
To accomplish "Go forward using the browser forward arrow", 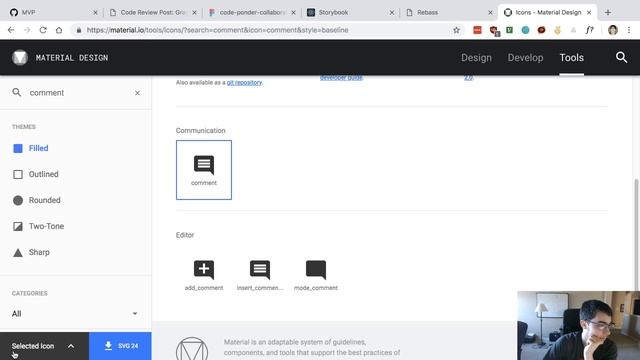I will point(27,30).
